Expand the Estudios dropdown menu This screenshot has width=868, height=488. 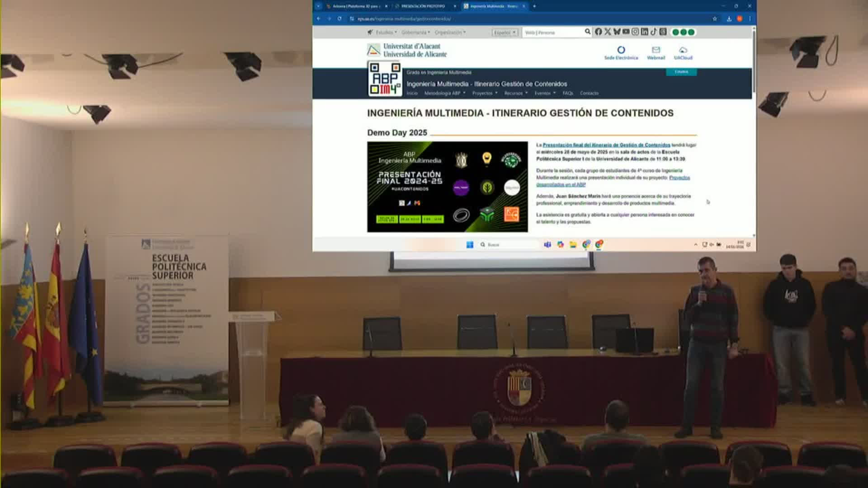tap(386, 33)
